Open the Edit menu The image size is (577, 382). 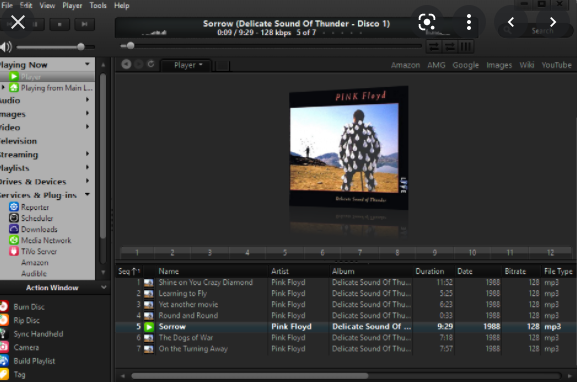click(26, 6)
